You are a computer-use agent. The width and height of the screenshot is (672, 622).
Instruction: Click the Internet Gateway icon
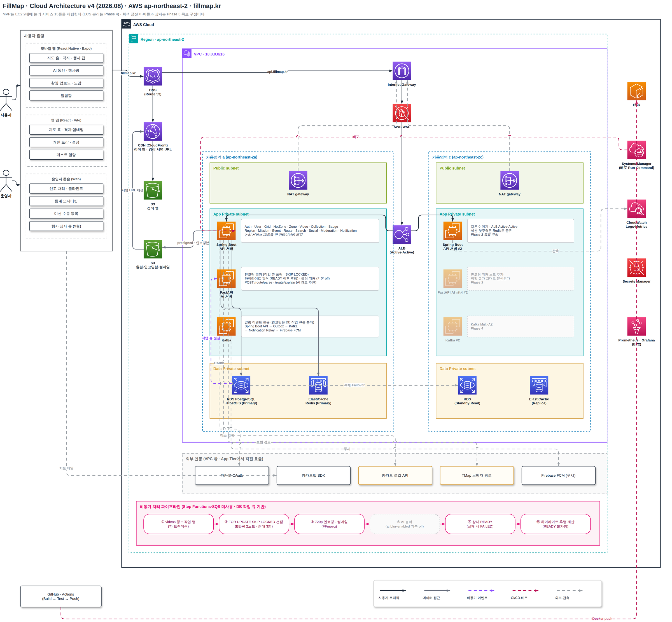pyautogui.click(x=402, y=71)
